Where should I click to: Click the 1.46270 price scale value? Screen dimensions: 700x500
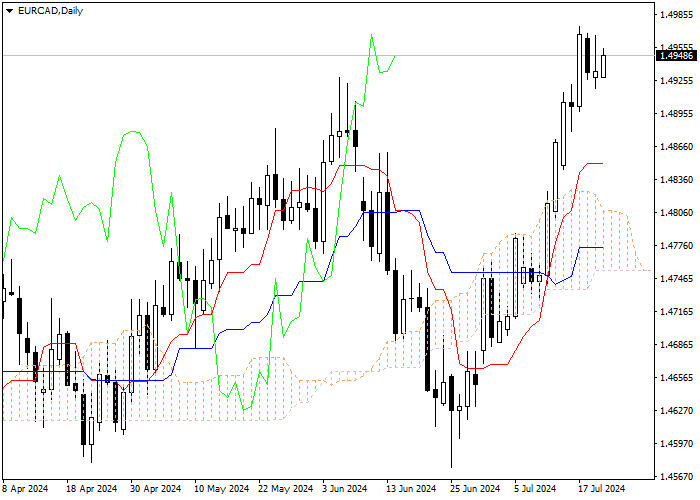tap(676, 411)
